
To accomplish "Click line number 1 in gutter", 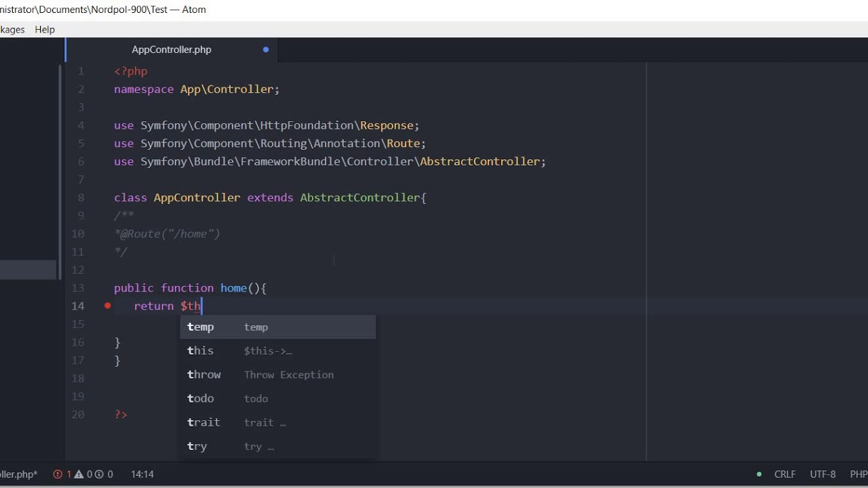I will (x=81, y=71).
